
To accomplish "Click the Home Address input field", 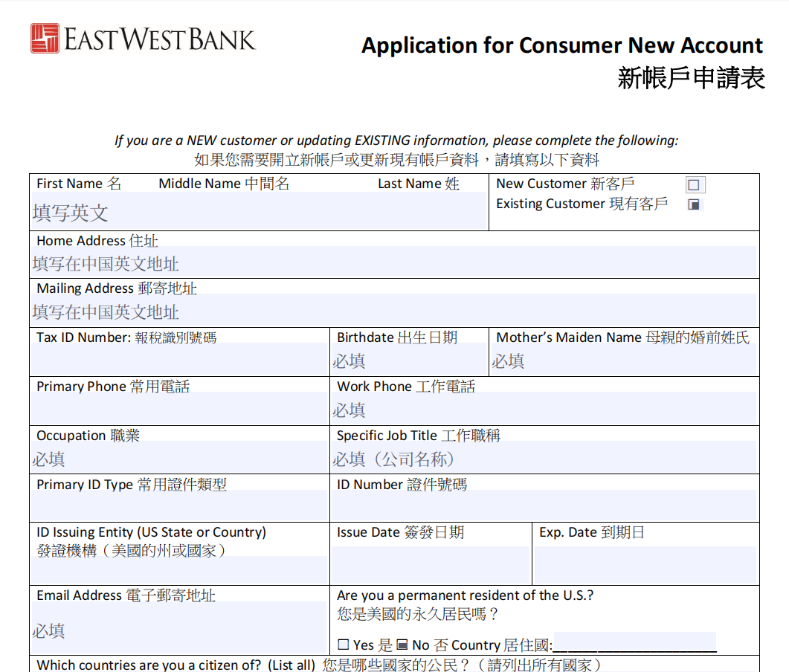I will [x=394, y=262].
